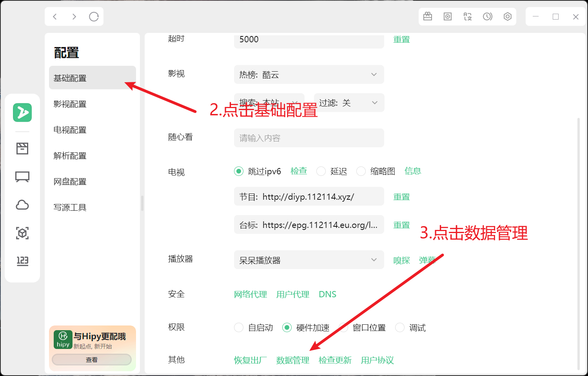Select 基础配置 in the config menu

(x=93, y=78)
